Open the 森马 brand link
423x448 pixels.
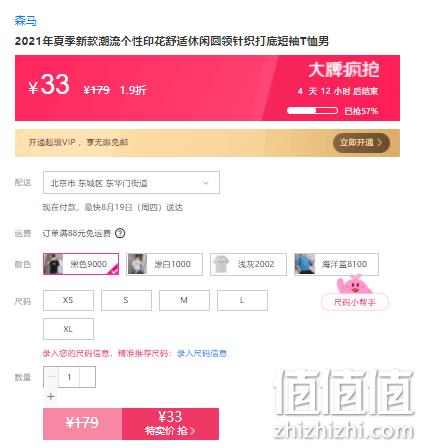(x=26, y=21)
